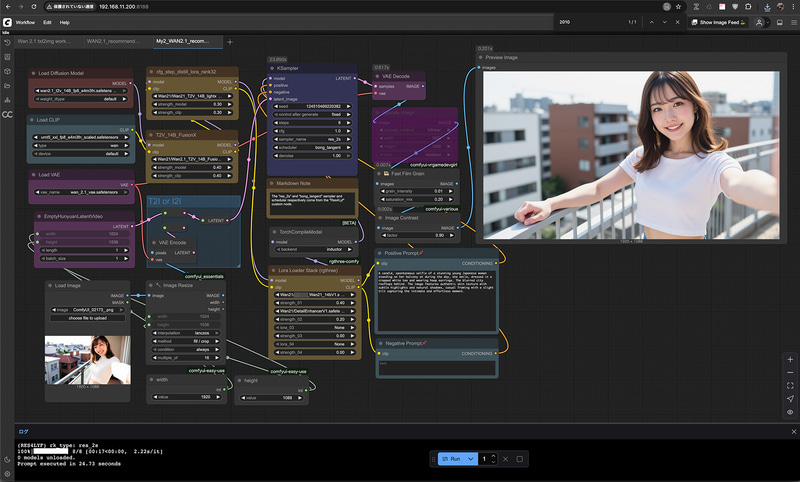The width and height of the screenshot is (800, 482).
Task: Open the interpolation combo showing lanczos
Action: (186, 333)
